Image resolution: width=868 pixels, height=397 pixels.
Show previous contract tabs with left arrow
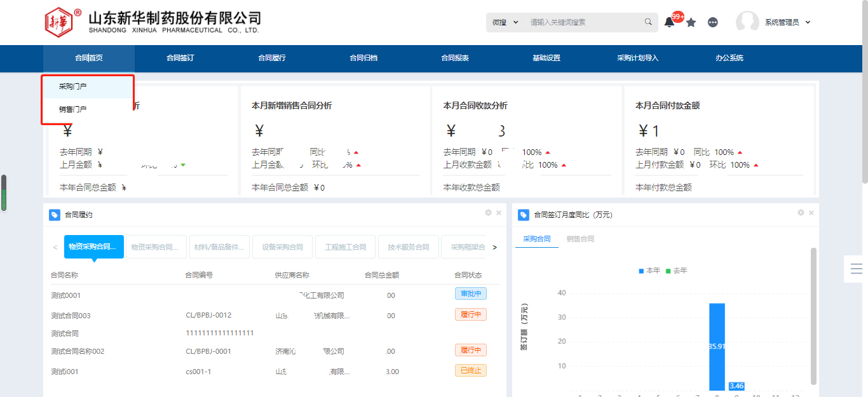(55, 247)
